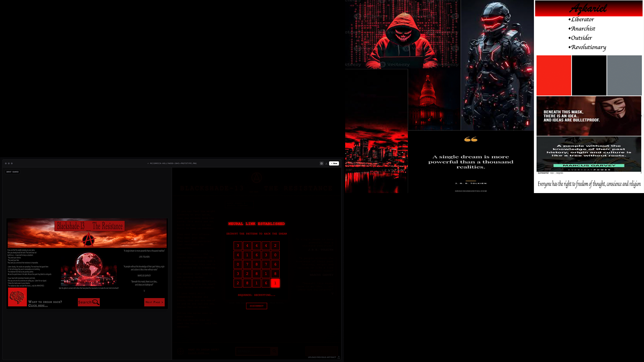Select the 0 cell in the third grid row
This screenshot has height=362, width=644.
click(x=238, y=264)
